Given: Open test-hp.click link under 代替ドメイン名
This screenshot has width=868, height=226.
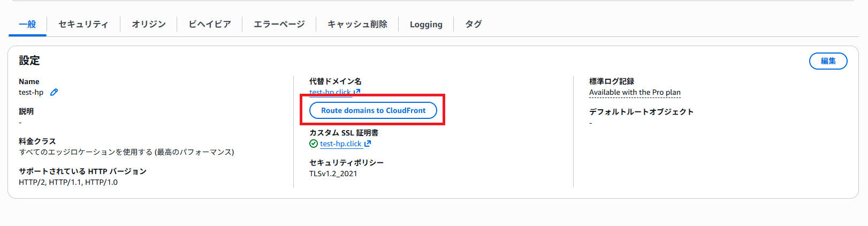Looking at the screenshot, I should 330,92.
